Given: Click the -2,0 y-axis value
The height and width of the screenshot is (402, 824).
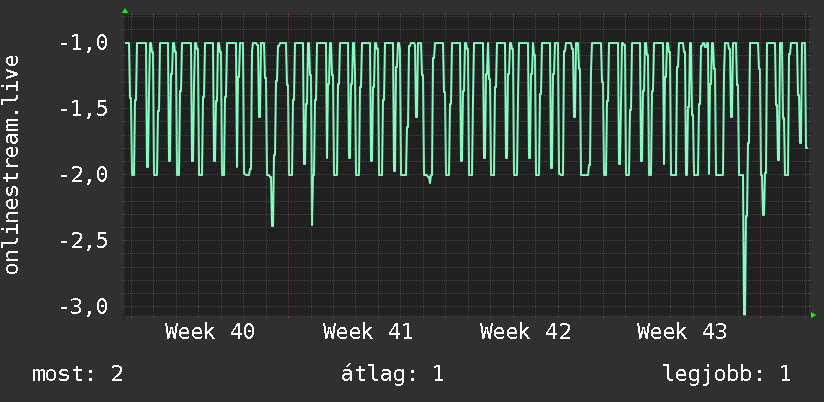Looking at the screenshot, I should 83,175.
